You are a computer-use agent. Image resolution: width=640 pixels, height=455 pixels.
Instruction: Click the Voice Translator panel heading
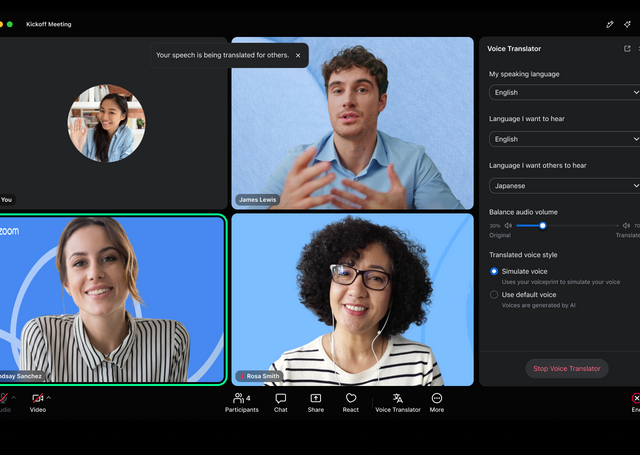[514, 49]
